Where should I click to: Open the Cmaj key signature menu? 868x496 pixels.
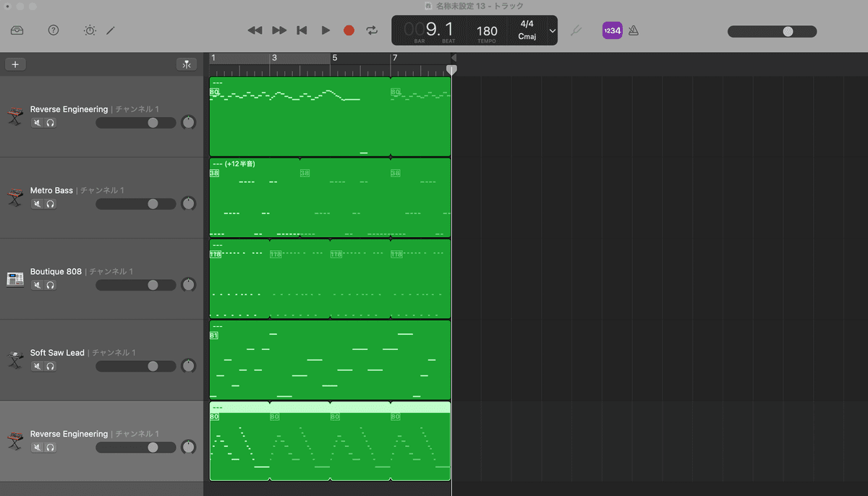tap(527, 37)
